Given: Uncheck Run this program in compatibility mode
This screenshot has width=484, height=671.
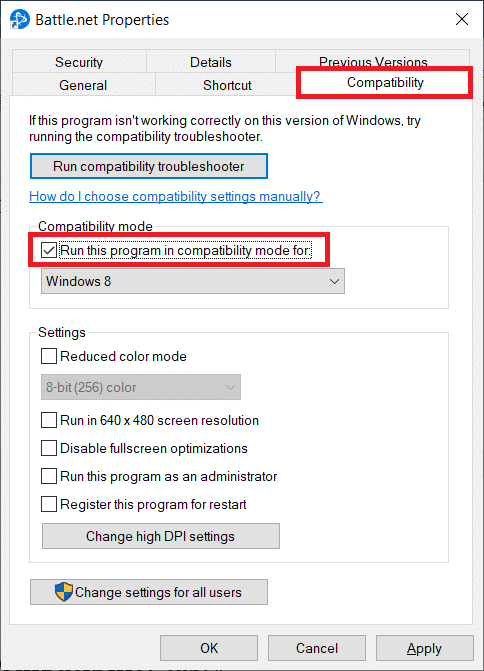Looking at the screenshot, I should point(49,250).
